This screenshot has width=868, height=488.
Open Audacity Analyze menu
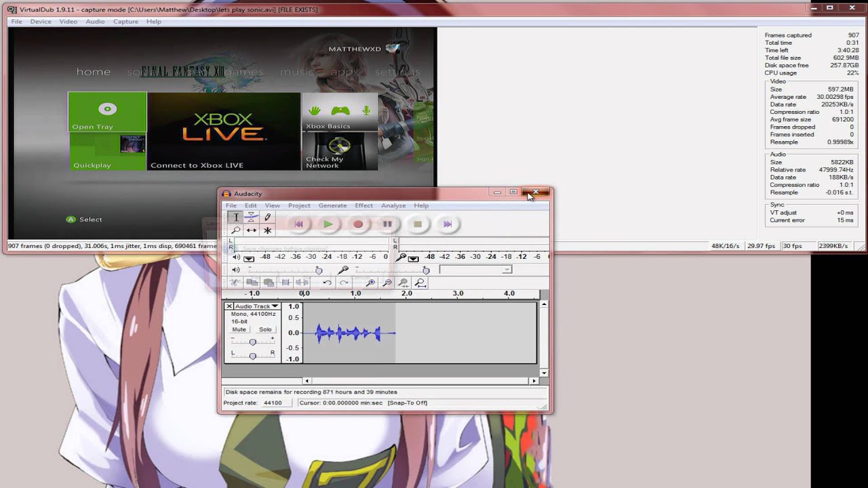(x=393, y=205)
